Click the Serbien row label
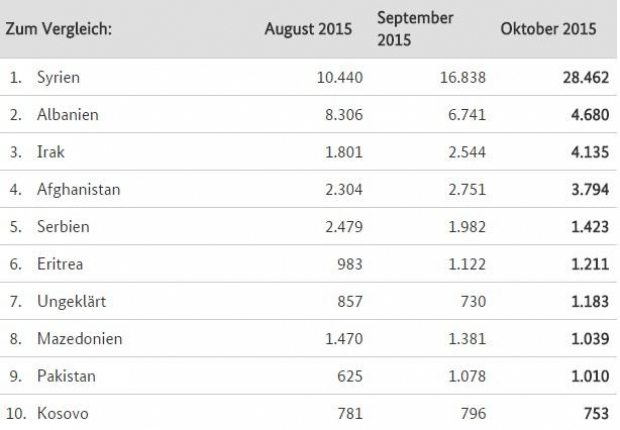The width and height of the screenshot is (620, 430). pyautogui.click(x=63, y=226)
